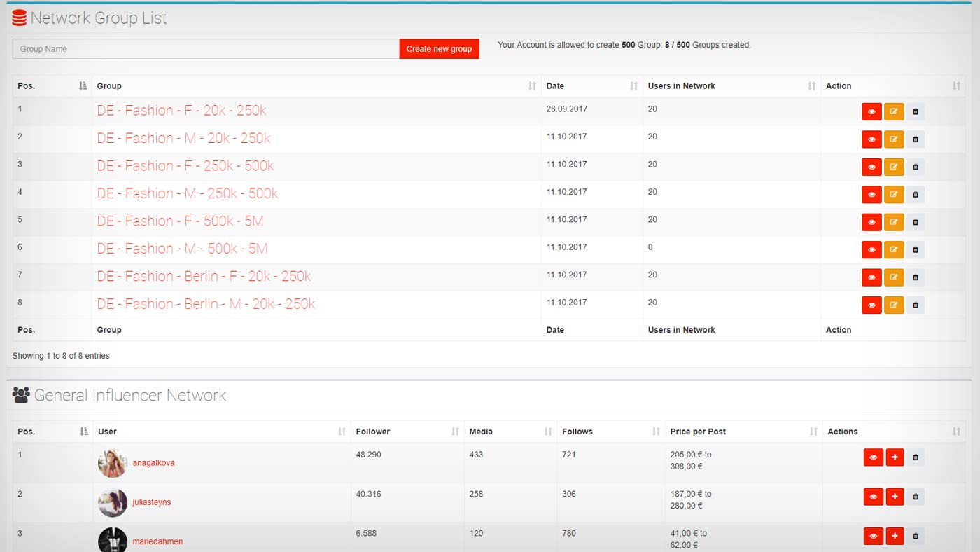The height and width of the screenshot is (552, 980).
Task: Edit group DE - Fashion - Berlin - M - 20k - 250k
Action: 894,305
